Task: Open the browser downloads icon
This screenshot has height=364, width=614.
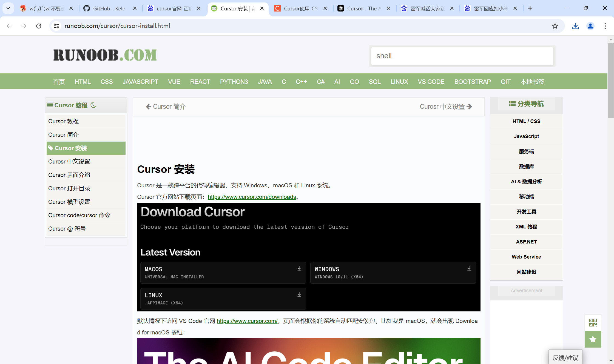Action: pyautogui.click(x=576, y=26)
